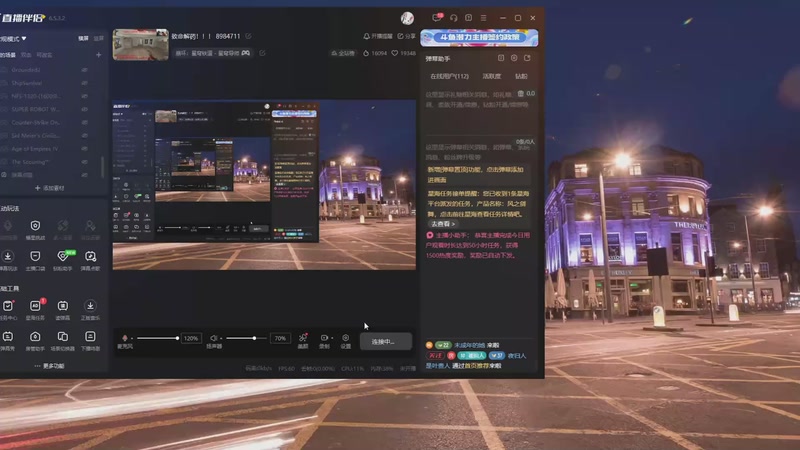Open the 正版音乐 licensed music download icon
Viewport: 800px width, 450px height.
click(90, 306)
